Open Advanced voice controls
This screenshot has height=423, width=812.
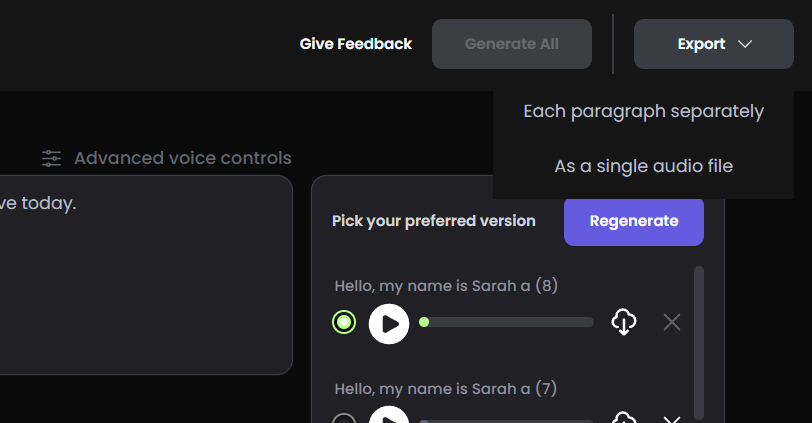click(x=182, y=158)
